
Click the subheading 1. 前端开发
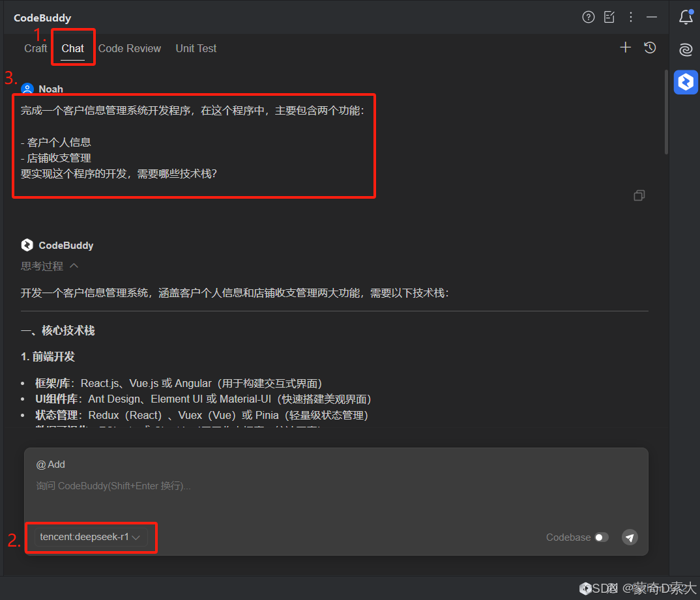(48, 357)
